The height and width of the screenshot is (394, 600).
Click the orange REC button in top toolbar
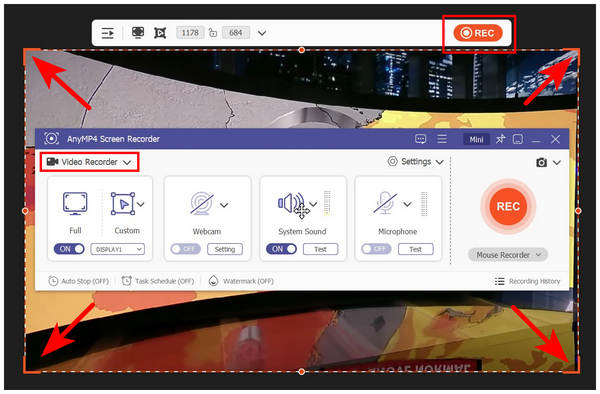tap(478, 33)
